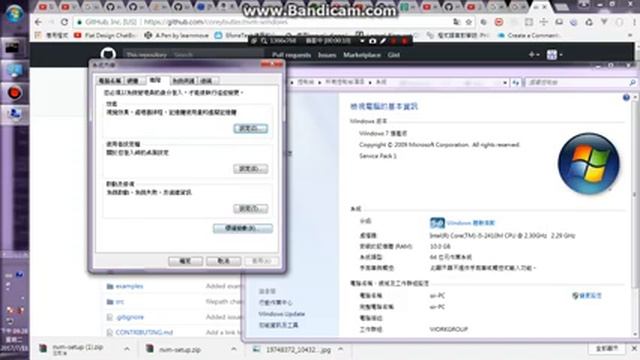Viewport: 640px width, 360px height.
Task: Click Show all downloads button
Action: click(607, 349)
